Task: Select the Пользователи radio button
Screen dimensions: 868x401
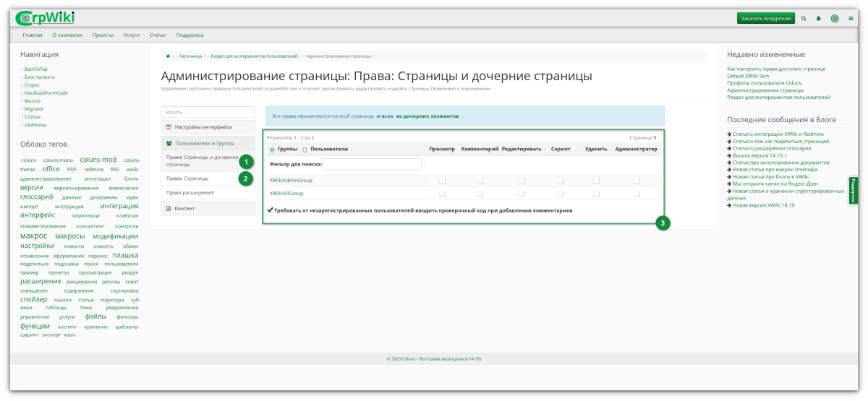Action: [305, 150]
